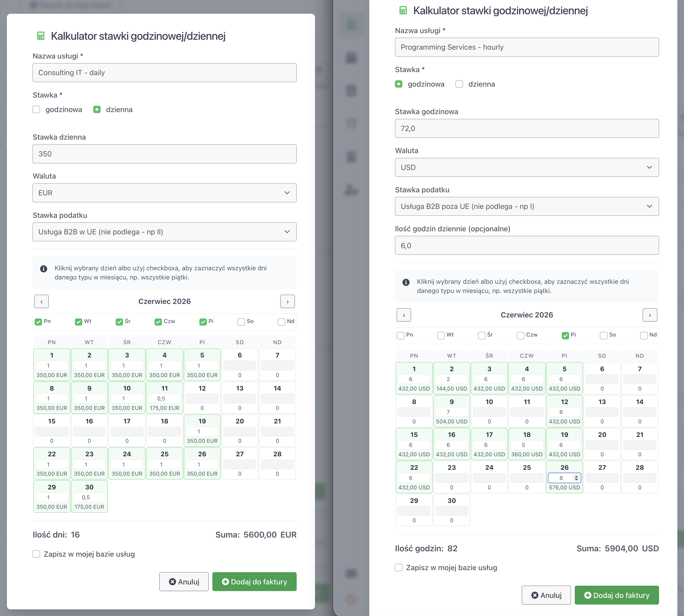Check the Nd weekday checkbox in the USD calendar
This screenshot has height=616, width=684.
(644, 336)
